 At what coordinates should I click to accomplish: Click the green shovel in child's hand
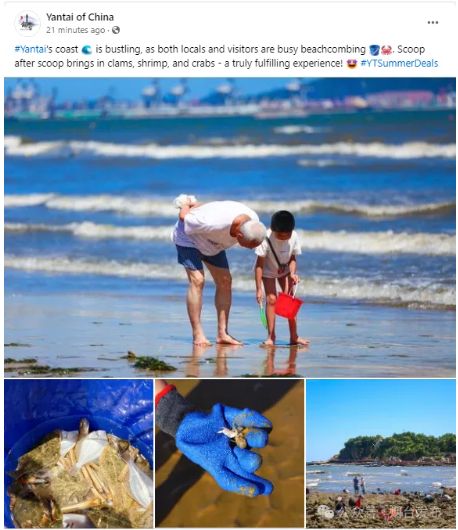pyautogui.click(x=263, y=316)
